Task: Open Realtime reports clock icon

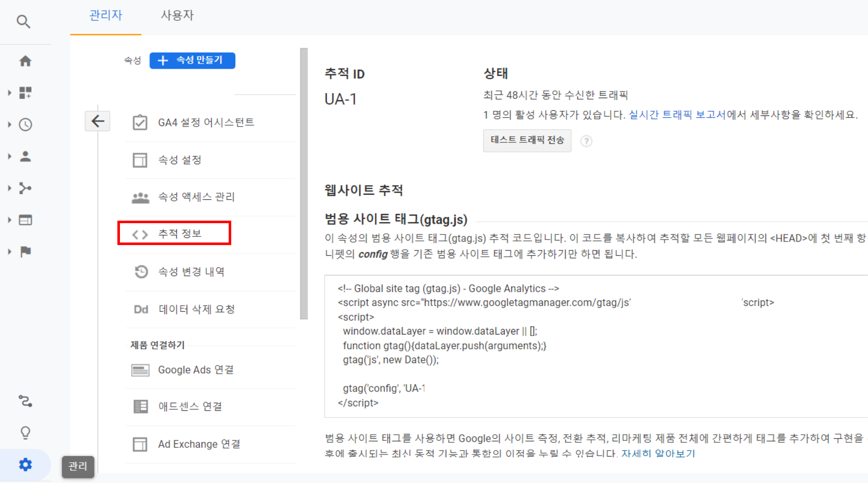Action: click(x=25, y=125)
